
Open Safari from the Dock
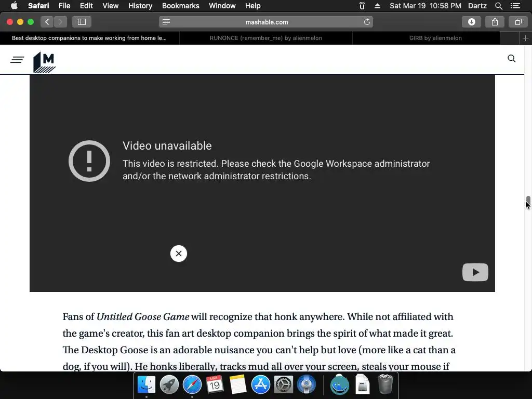point(192,385)
